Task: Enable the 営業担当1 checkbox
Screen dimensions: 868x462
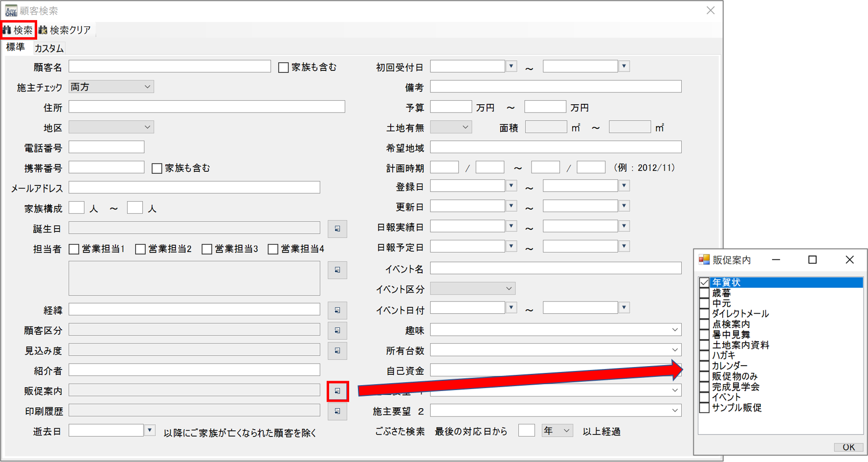Action: point(74,249)
